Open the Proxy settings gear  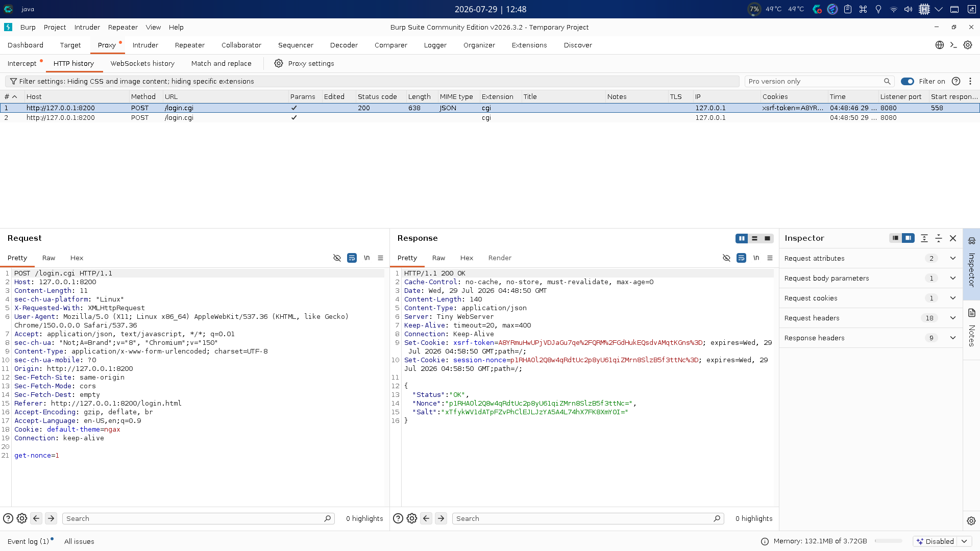click(278, 63)
